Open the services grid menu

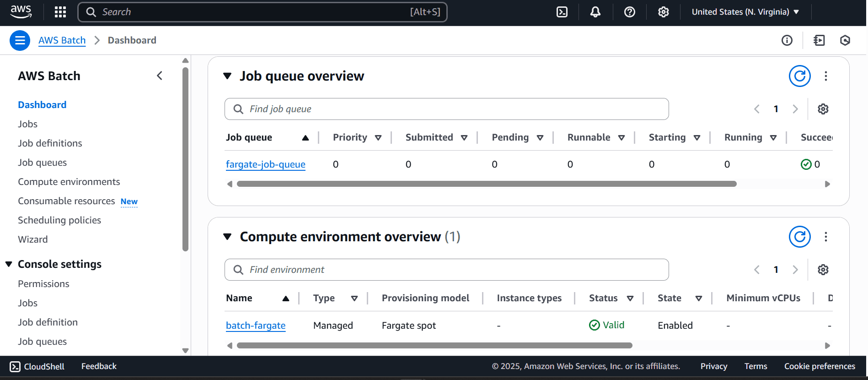coord(60,12)
